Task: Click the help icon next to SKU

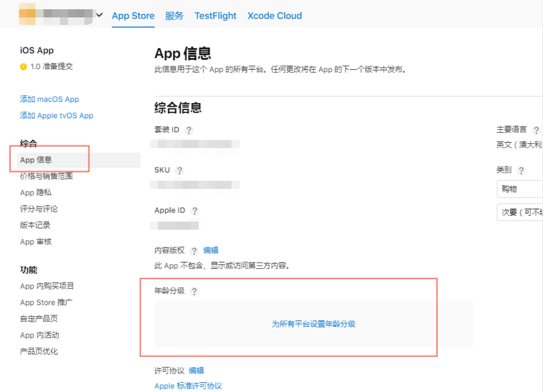Action: click(x=179, y=170)
